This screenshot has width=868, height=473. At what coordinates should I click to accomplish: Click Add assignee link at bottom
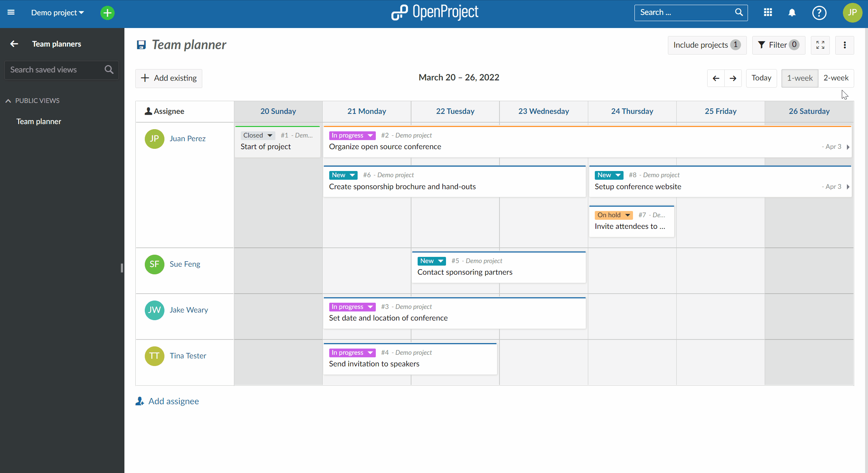(167, 401)
